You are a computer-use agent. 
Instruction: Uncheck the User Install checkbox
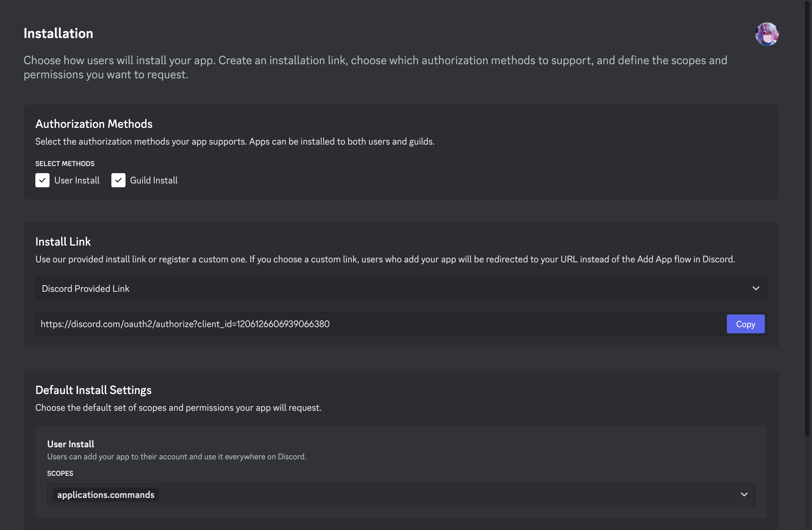tap(42, 180)
